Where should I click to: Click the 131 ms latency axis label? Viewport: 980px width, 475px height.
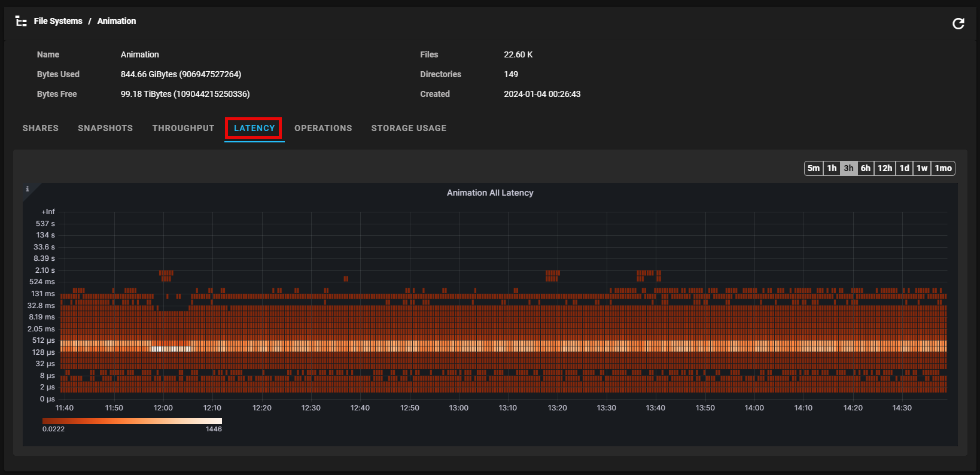pos(43,294)
